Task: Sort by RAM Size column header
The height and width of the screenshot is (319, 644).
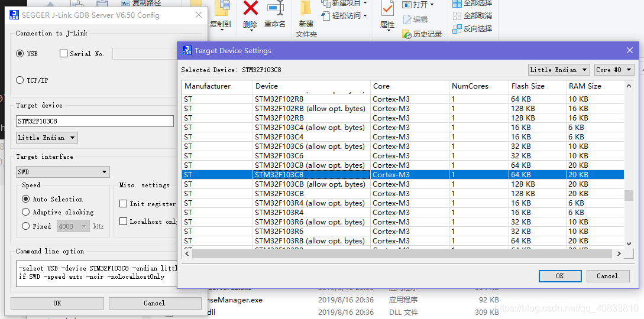Action: click(x=595, y=86)
